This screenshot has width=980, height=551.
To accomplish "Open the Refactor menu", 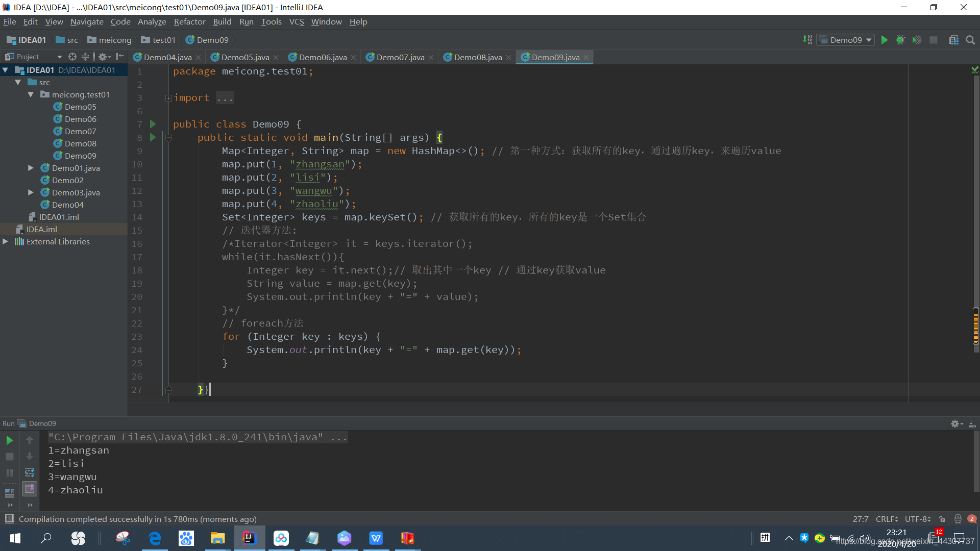I will tap(189, 21).
